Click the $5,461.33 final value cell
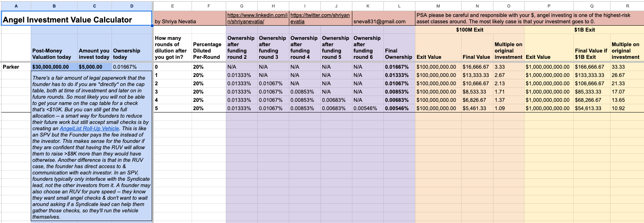The height and width of the screenshot is (223, 644). pyautogui.click(x=477, y=108)
